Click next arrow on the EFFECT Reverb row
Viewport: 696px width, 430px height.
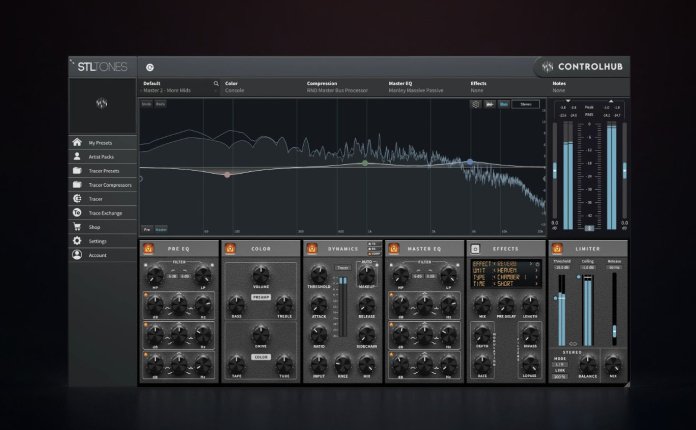coord(530,264)
